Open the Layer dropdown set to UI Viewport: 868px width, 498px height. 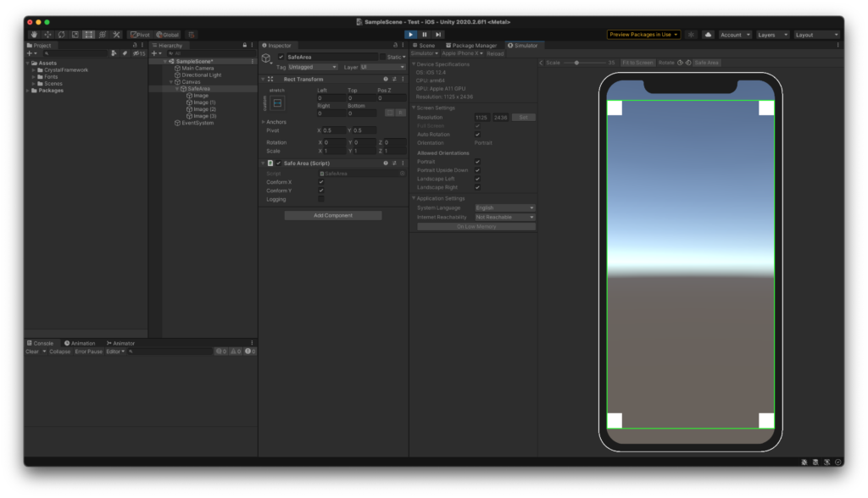pyautogui.click(x=381, y=66)
